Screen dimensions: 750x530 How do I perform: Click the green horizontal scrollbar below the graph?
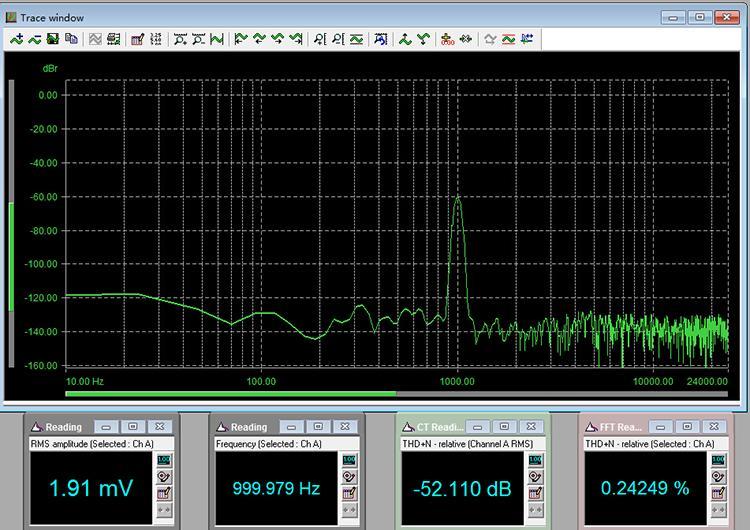230,393
